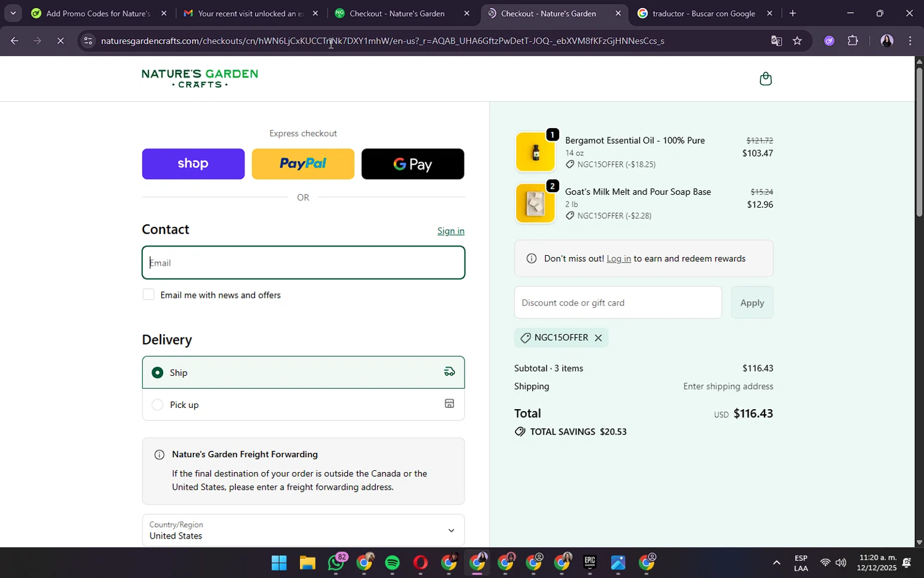
Task: Open the purple extension icon in toolbar
Action: coord(829,41)
